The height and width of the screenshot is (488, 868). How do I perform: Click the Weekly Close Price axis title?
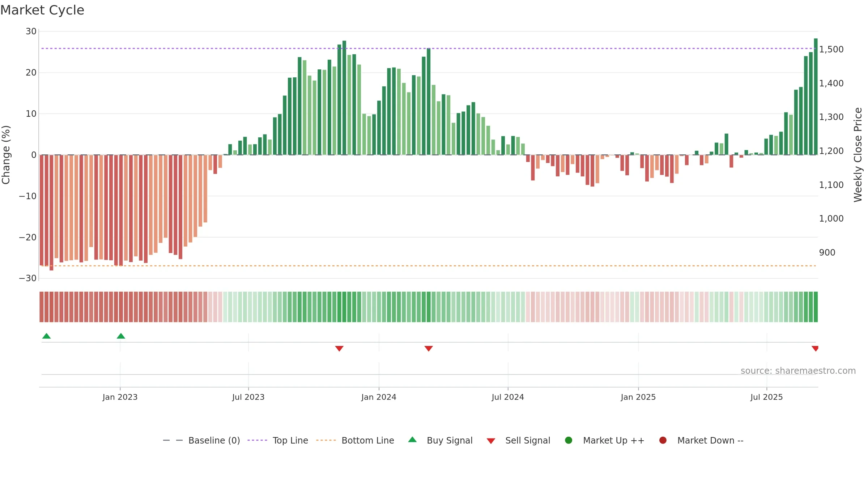click(858, 155)
